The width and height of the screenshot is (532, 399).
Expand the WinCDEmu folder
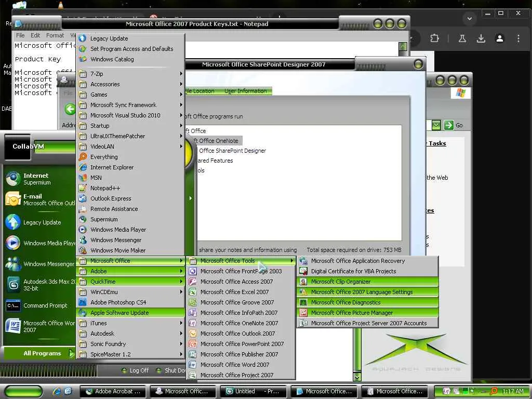pyautogui.click(x=130, y=292)
